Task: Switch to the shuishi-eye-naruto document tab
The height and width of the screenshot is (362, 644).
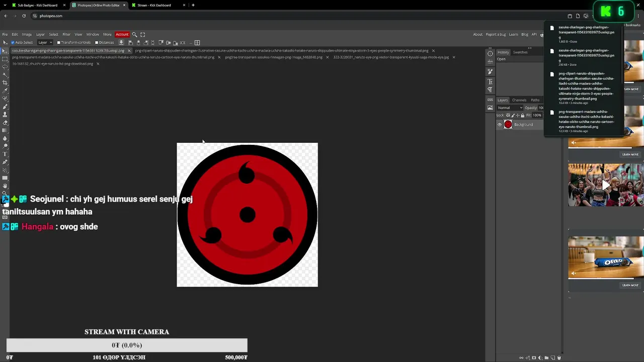Action: (x=53, y=64)
